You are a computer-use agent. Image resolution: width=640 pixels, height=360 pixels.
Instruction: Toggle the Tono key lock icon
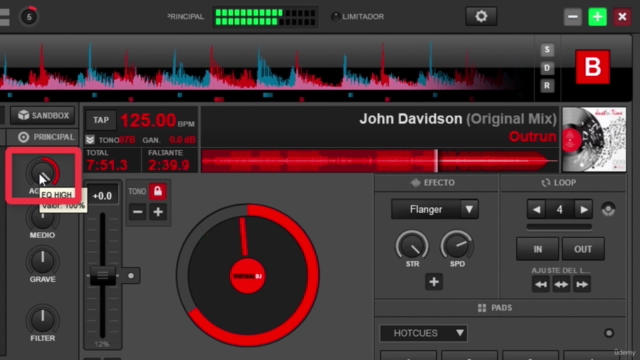click(x=158, y=191)
